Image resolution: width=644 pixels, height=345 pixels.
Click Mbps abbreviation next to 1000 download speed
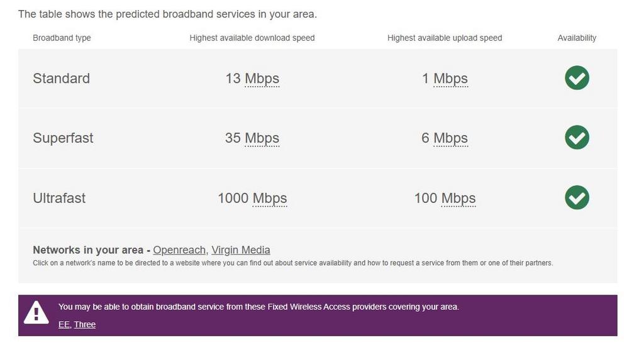[270, 198]
